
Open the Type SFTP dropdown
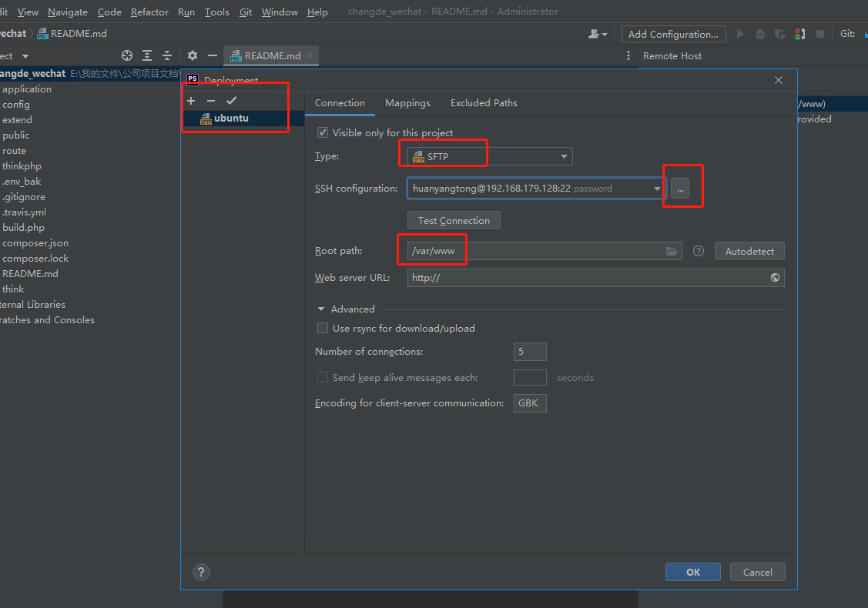click(490, 156)
